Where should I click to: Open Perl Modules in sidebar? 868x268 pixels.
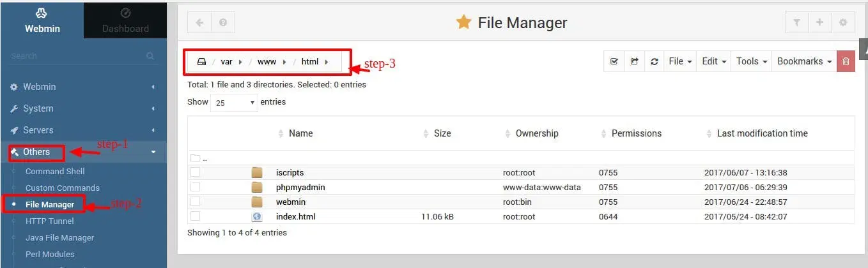click(50, 254)
